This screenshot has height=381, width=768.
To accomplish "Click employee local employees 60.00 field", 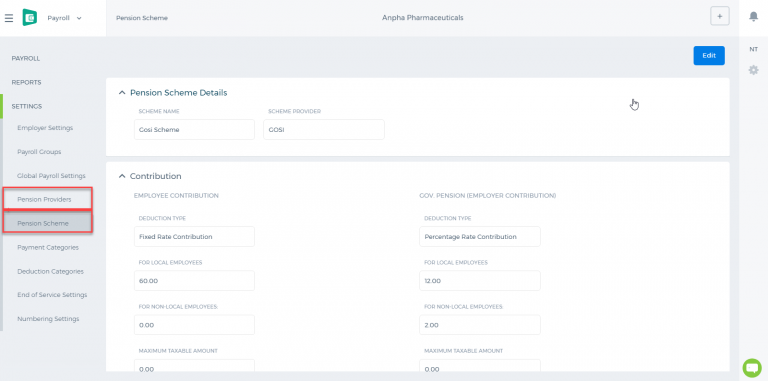I will 194,281.
